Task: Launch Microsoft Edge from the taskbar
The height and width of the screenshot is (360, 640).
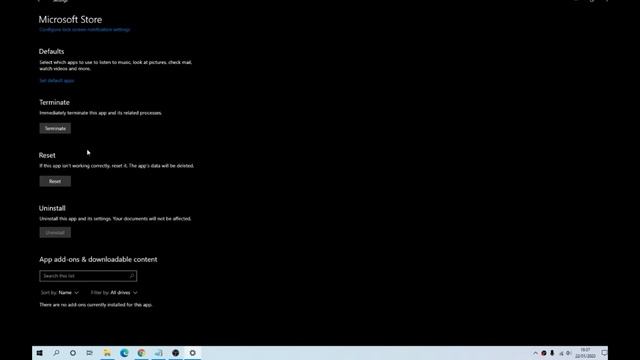Action: 124,353
